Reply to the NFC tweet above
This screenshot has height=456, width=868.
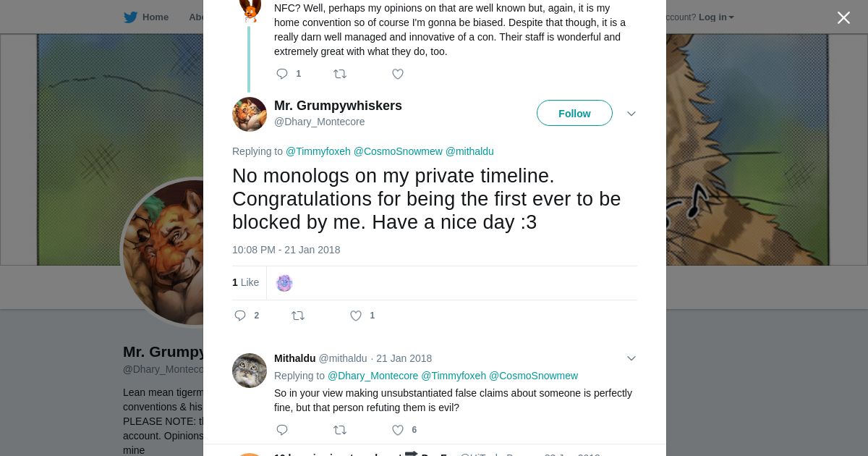click(x=282, y=74)
